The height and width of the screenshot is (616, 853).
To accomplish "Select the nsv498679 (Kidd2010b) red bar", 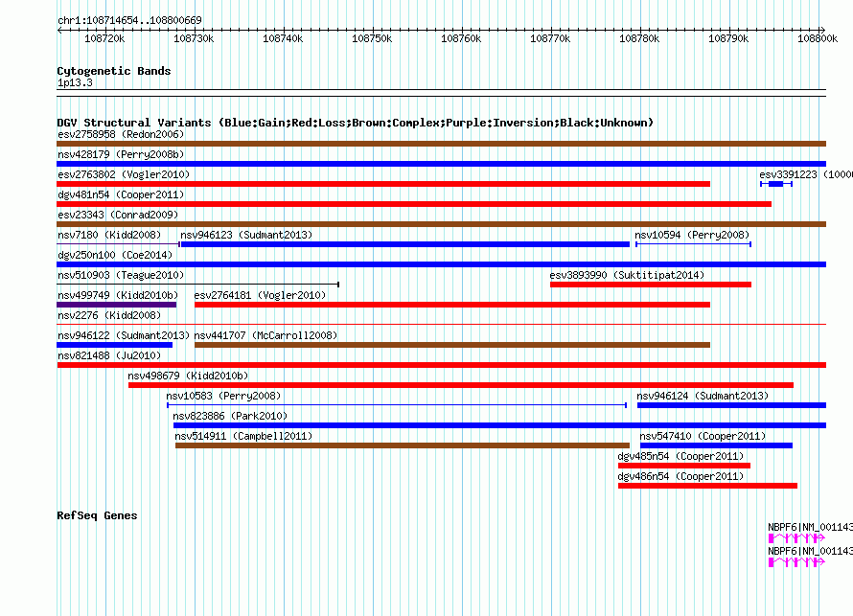I will point(461,385).
